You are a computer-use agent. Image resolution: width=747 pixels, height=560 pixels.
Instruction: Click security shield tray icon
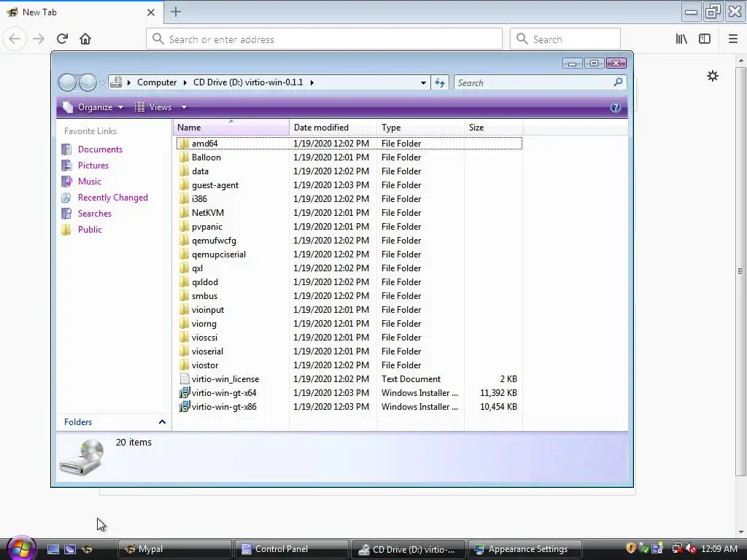pos(631,548)
